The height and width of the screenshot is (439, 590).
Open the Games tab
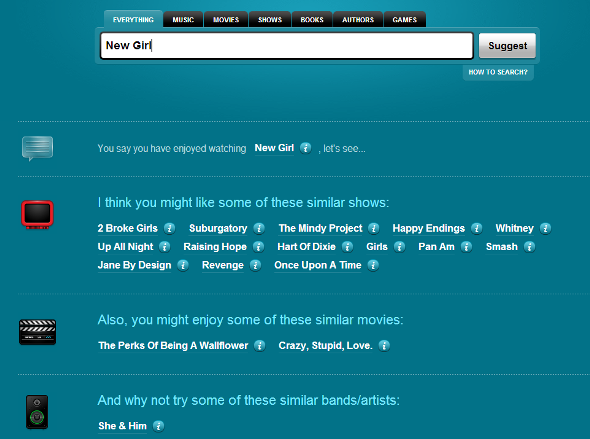pyautogui.click(x=404, y=19)
